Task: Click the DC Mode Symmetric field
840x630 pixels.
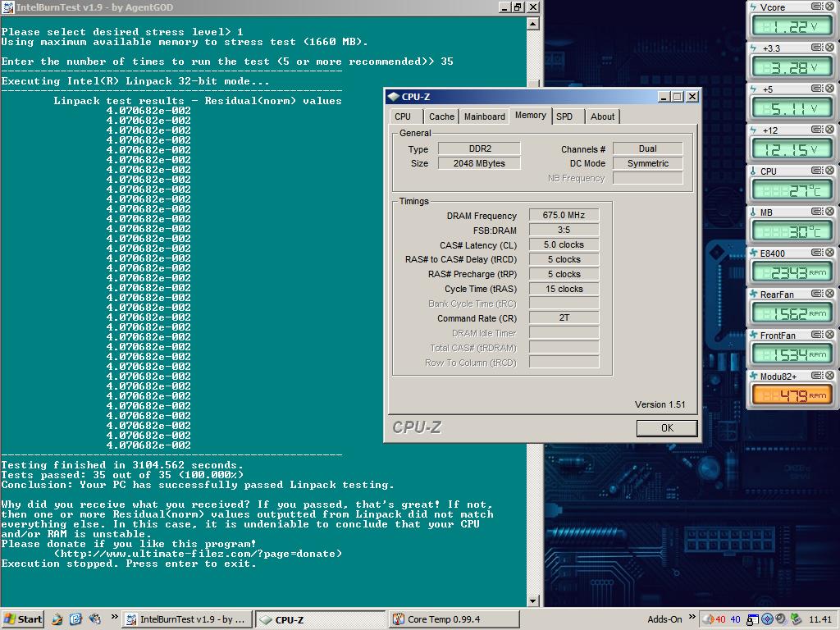Action: click(x=648, y=163)
